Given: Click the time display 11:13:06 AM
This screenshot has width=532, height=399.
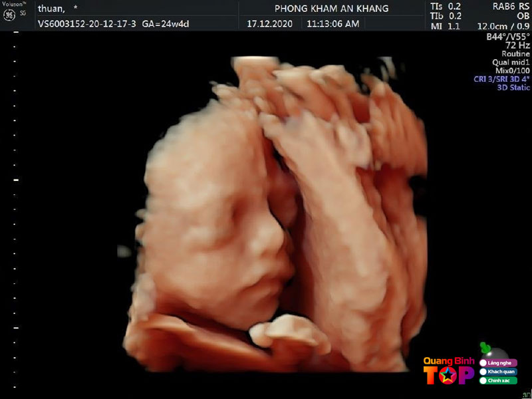Looking at the screenshot, I should pos(332,23).
